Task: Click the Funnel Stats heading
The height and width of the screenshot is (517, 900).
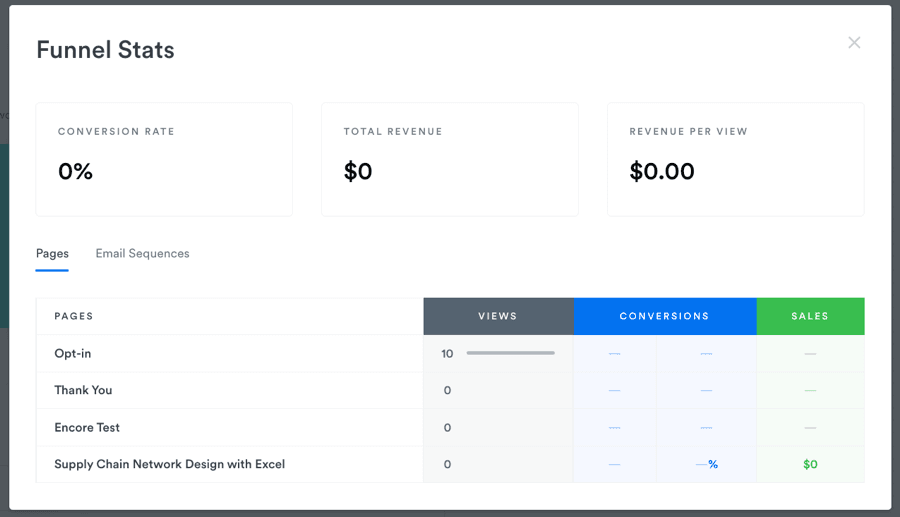Action: pyautogui.click(x=105, y=50)
